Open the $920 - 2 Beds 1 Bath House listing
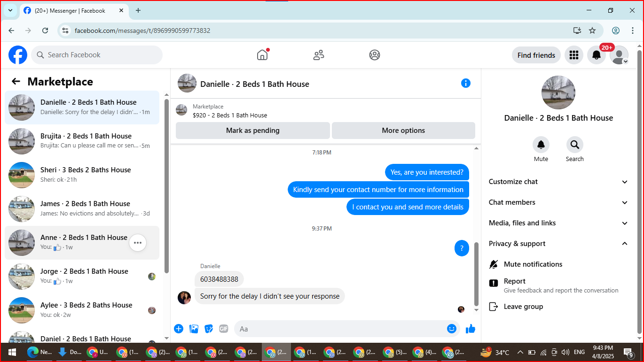This screenshot has height=362, width=644. point(230,115)
